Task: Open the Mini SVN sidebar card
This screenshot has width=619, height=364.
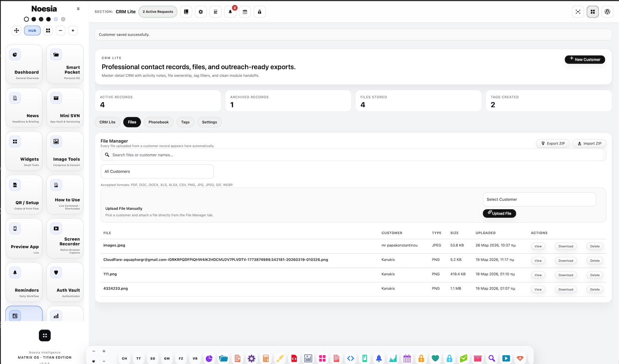Action: point(65,108)
